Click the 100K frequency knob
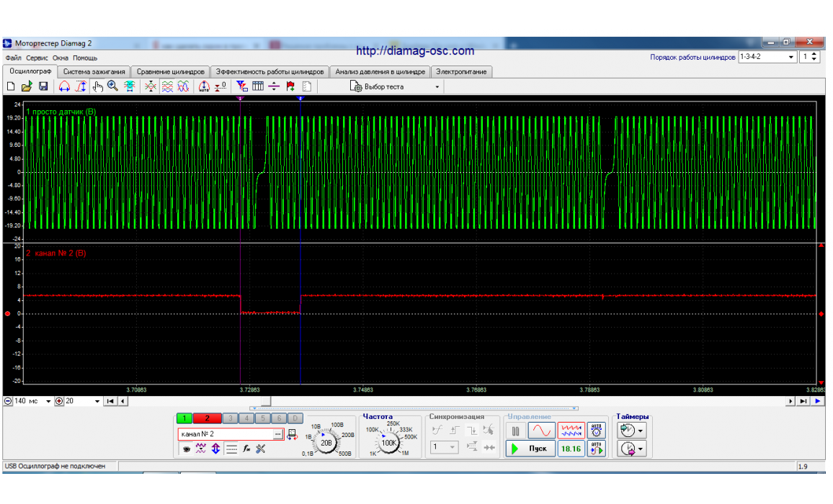833x504 pixels. point(388,442)
